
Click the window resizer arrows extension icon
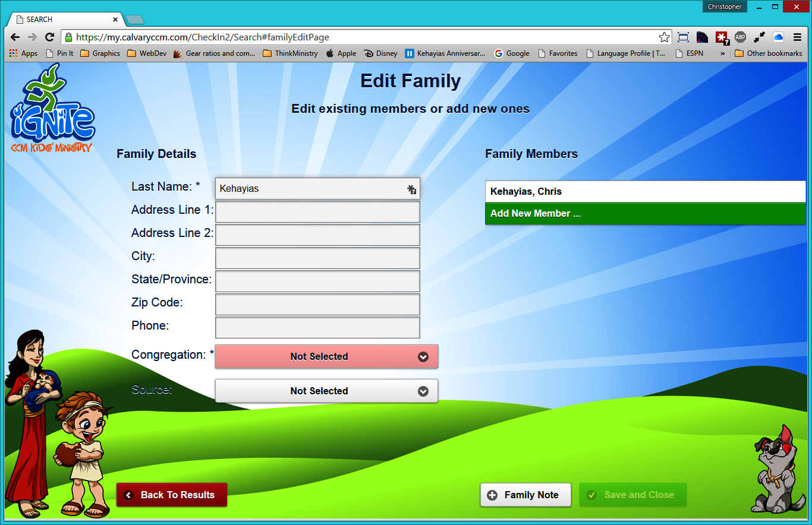click(759, 37)
